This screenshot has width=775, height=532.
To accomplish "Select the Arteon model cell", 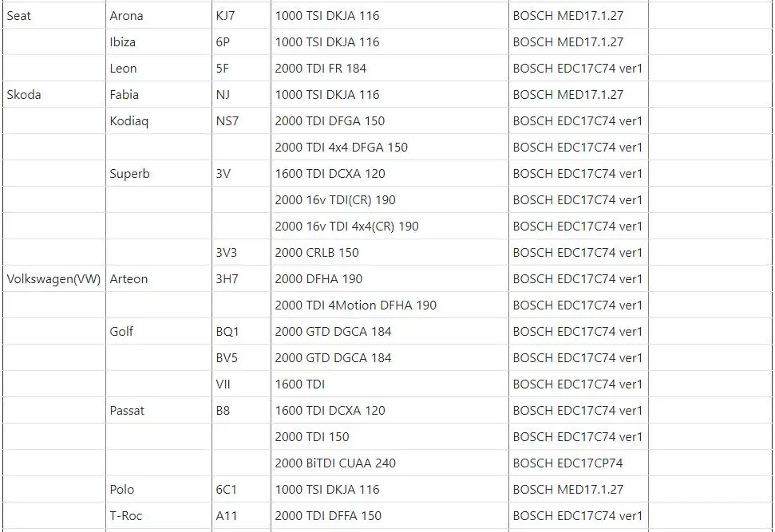I will [159, 278].
